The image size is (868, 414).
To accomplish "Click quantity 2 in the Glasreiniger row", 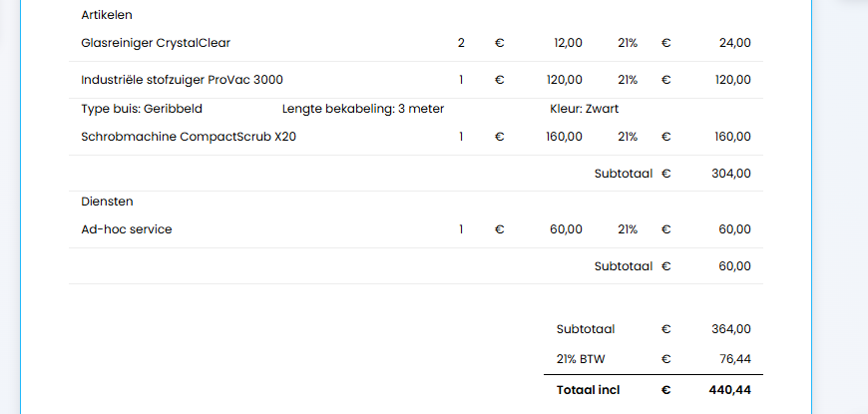I will pos(461,43).
